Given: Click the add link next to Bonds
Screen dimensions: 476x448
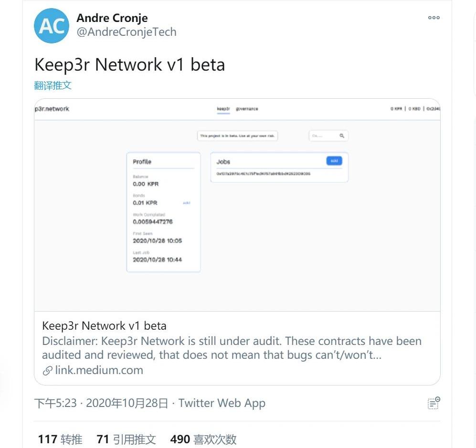Looking at the screenshot, I should [186, 203].
